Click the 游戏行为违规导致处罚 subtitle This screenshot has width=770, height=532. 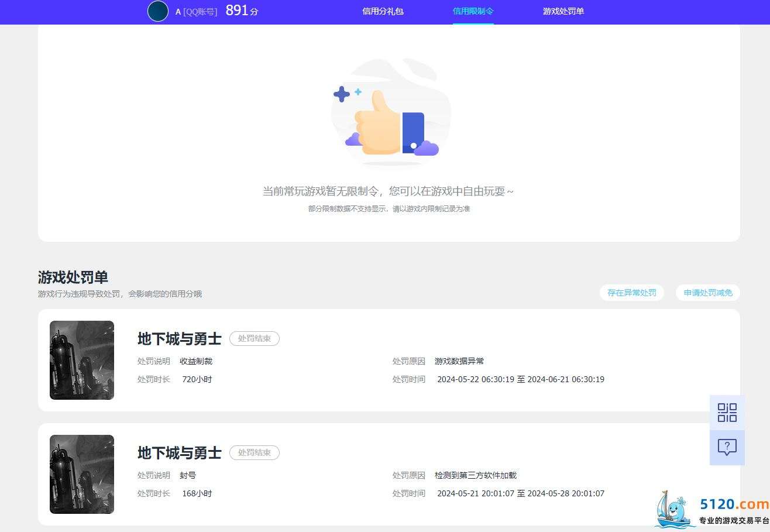click(120, 294)
